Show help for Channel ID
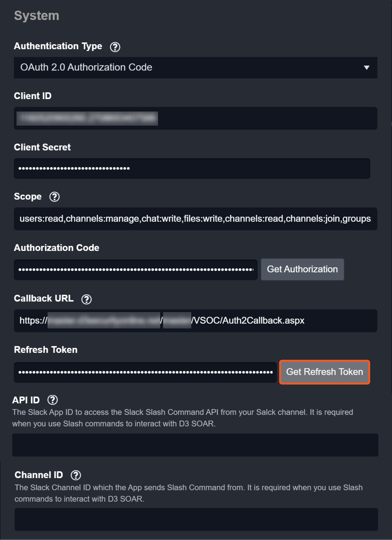Image resolution: width=392 pixels, height=540 pixels. [76, 475]
